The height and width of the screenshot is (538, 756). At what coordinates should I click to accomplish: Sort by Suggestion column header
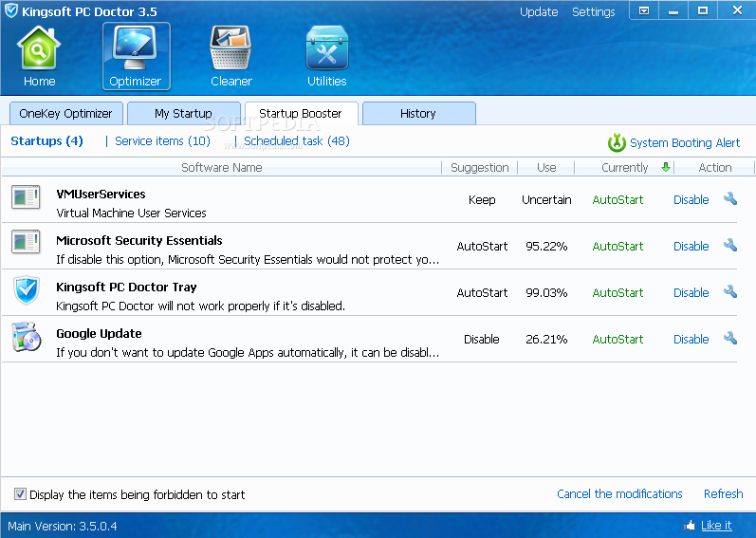click(x=480, y=167)
